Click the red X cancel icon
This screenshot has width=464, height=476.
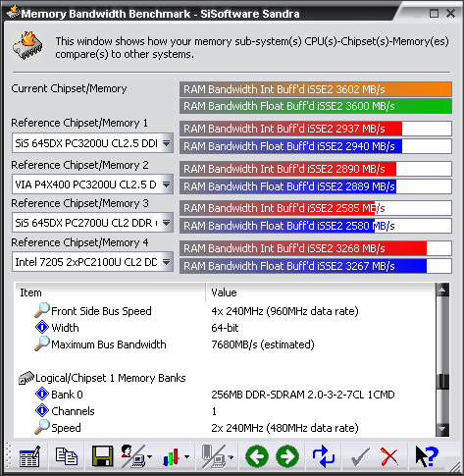point(388,456)
